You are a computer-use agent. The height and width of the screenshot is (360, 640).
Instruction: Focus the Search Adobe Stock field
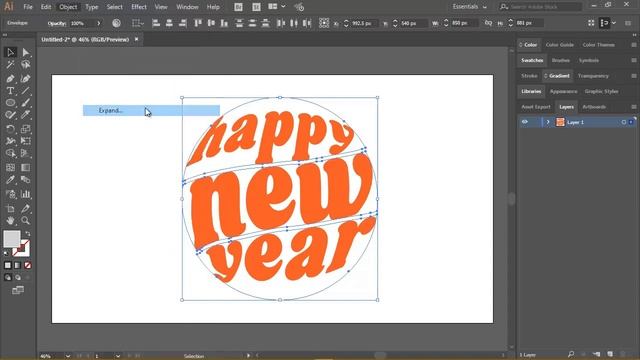[540, 7]
